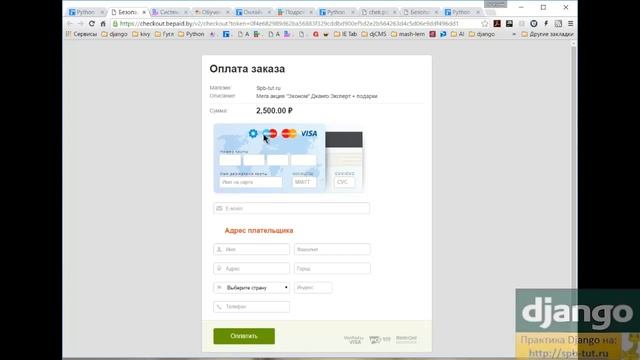Close the Систем browser tab
640x360 pixels.
(186, 12)
